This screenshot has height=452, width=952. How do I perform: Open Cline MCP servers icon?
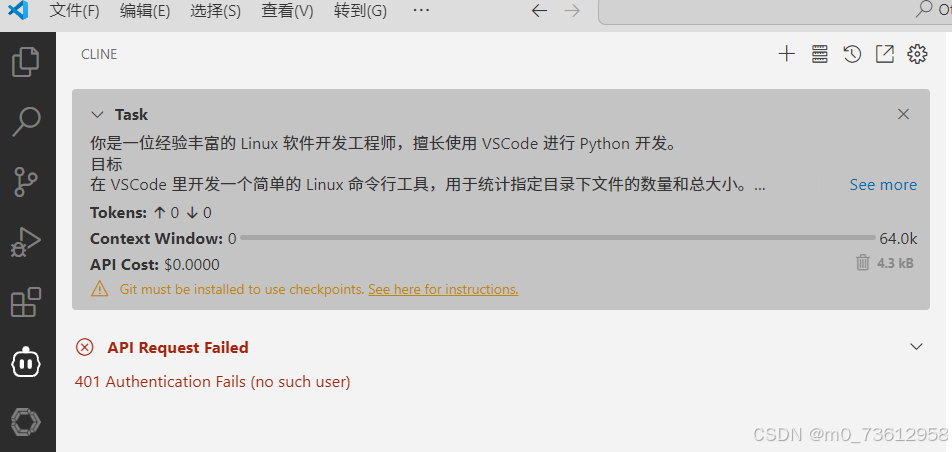pos(820,54)
